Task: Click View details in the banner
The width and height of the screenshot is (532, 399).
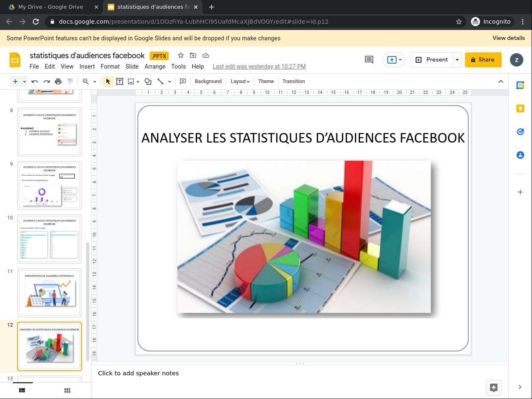Action: [x=509, y=38]
